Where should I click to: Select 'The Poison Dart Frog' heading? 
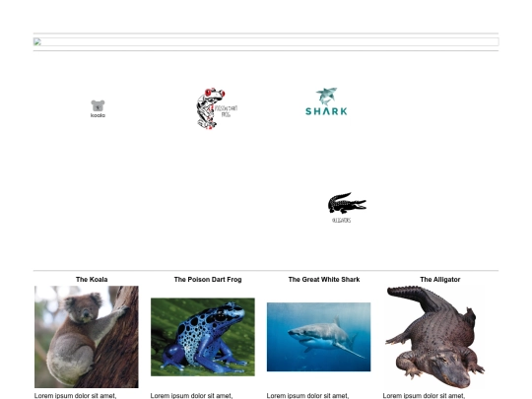pos(208,279)
